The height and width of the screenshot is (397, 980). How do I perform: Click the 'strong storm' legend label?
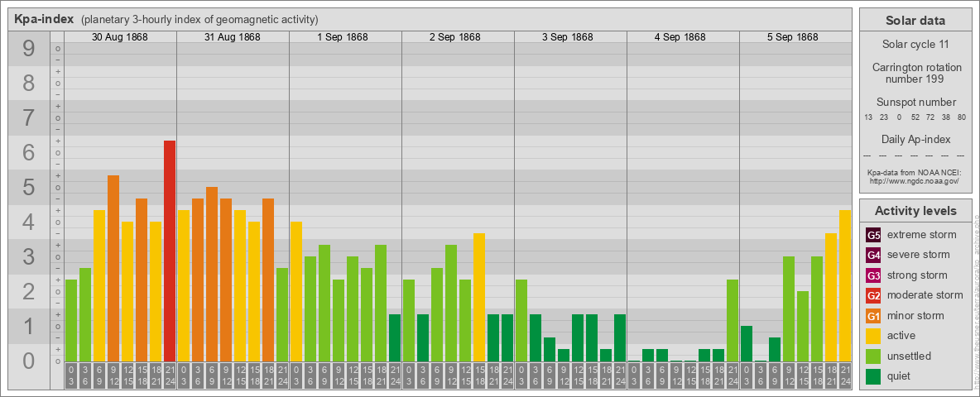917,275
